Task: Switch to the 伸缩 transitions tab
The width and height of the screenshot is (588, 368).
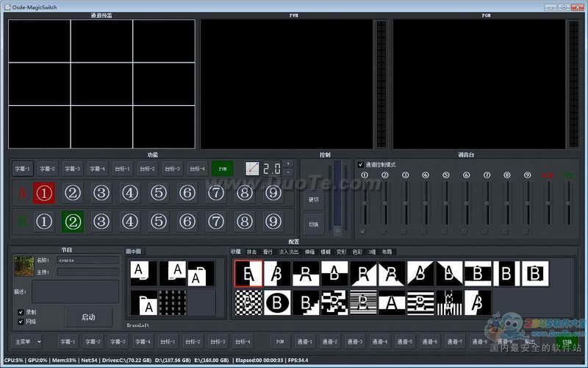Action: [309, 252]
